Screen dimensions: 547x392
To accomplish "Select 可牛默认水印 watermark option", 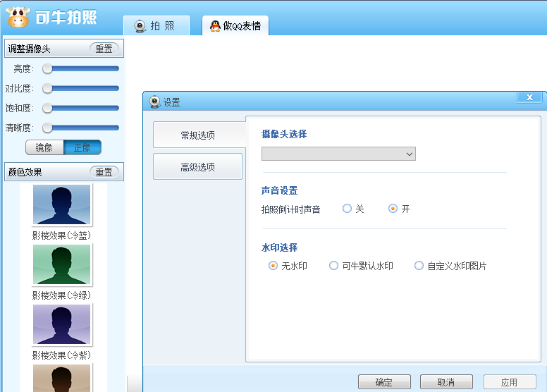I will (334, 266).
